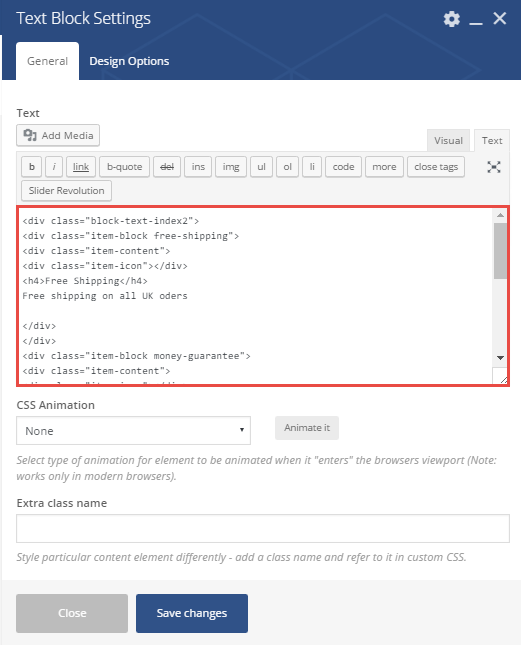Click the fullscreen distraction-free editor icon
The image size is (521, 645).
pyautogui.click(x=494, y=167)
